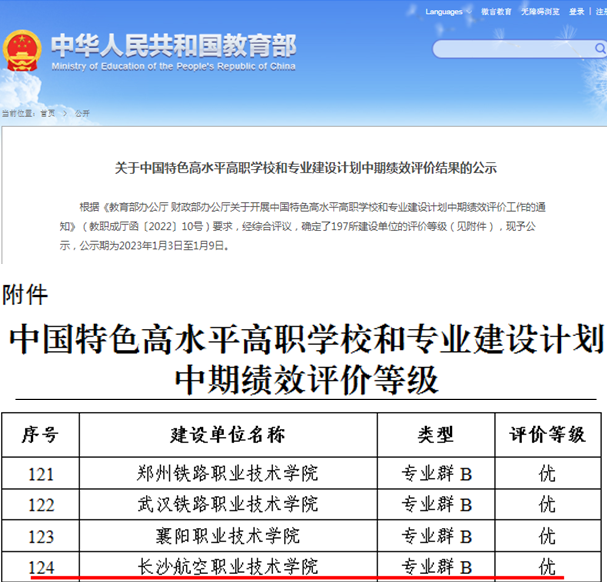
Task: Click the Ministry of Education English subtitle
Action: (x=172, y=66)
